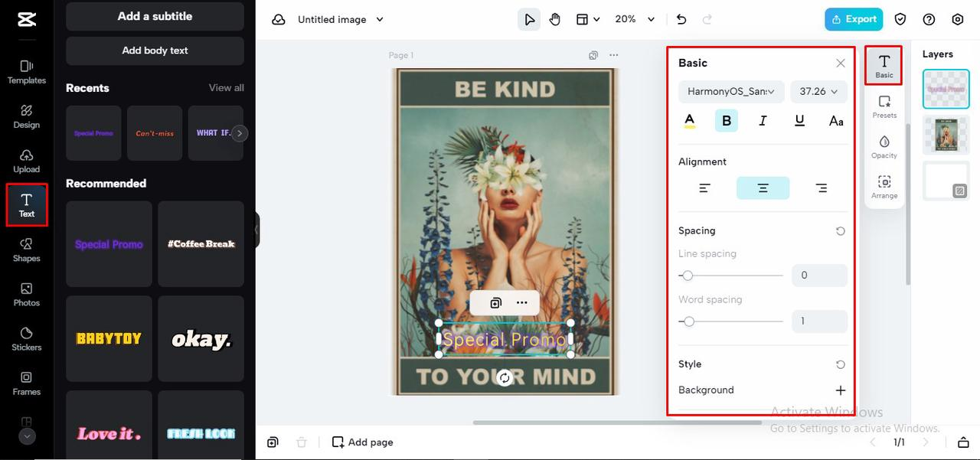Toggle text case Aa option
Image resolution: width=980 pixels, height=460 pixels.
coord(836,121)
